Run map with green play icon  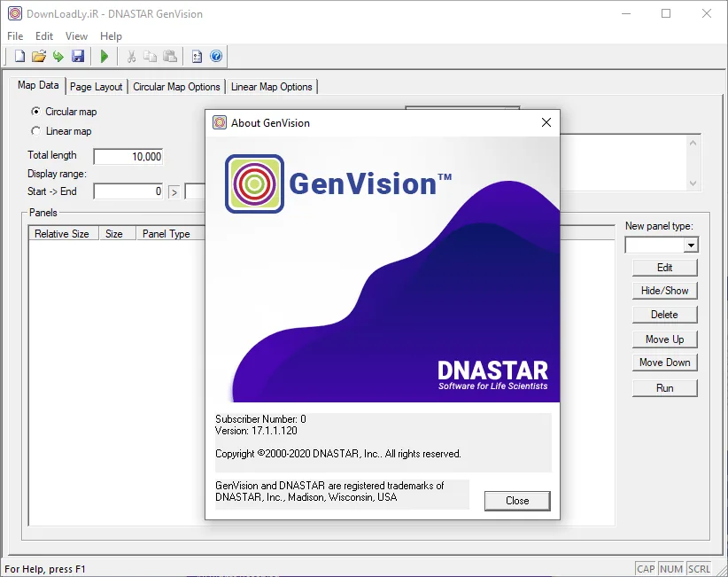click(x=105, y=56)
